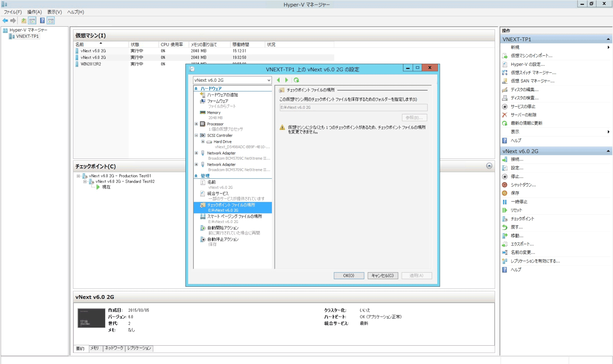Click the checkpoint folder path field
613x364 pixels.
pos(353,108)
